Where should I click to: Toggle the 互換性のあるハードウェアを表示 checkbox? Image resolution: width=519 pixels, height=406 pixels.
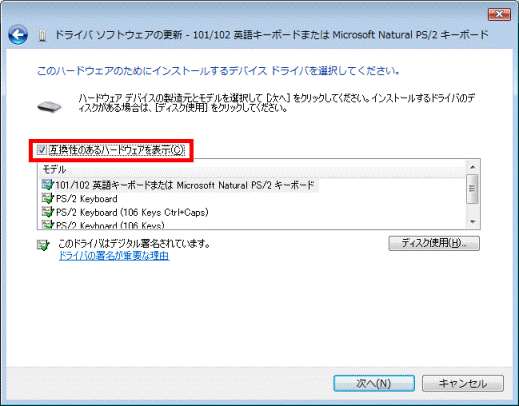pyautogui.click(x=42, y=150)
